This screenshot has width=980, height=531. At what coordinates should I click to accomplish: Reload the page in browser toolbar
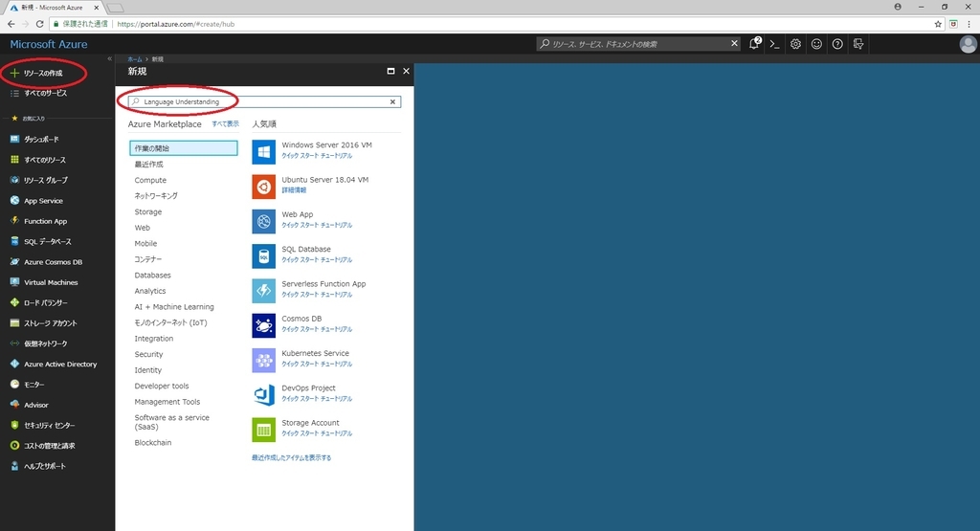click(x=39, y=24)
